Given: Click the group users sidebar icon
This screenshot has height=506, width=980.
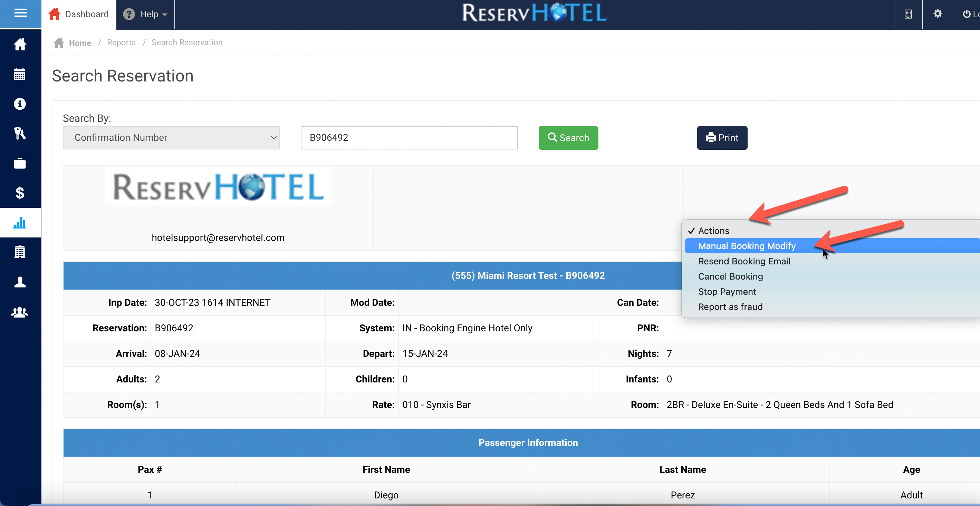Looking at the screenshot, I should 20,312.
